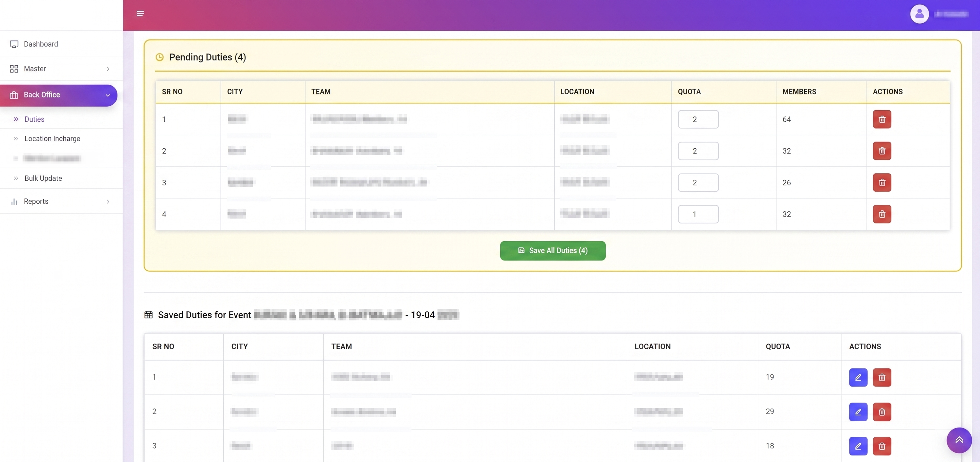Click the members value 64

pyautogui.click(x=786, y=119)
